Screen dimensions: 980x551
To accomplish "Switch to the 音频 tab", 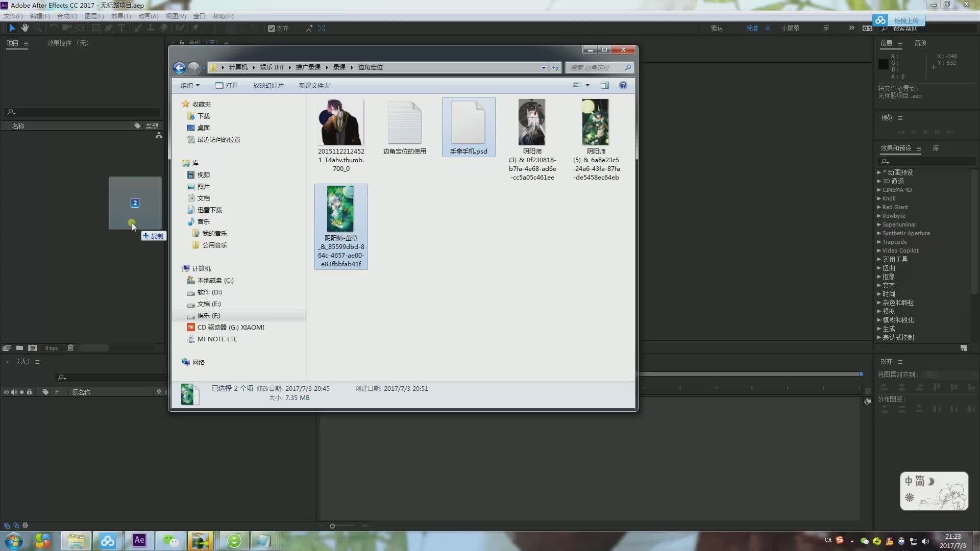I will click(920, 43).
